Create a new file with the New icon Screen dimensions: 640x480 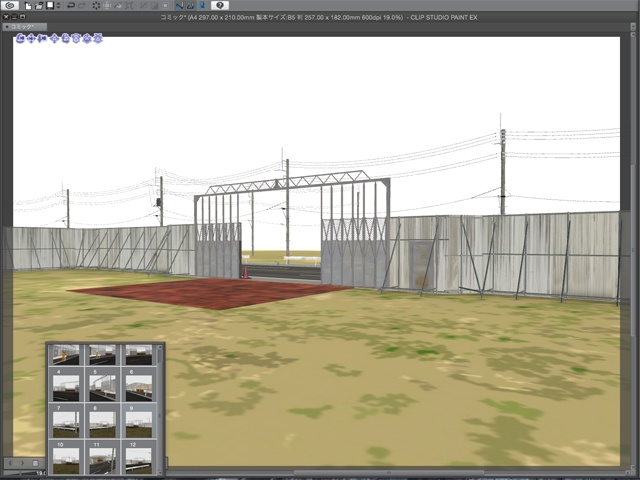point(28,6)
